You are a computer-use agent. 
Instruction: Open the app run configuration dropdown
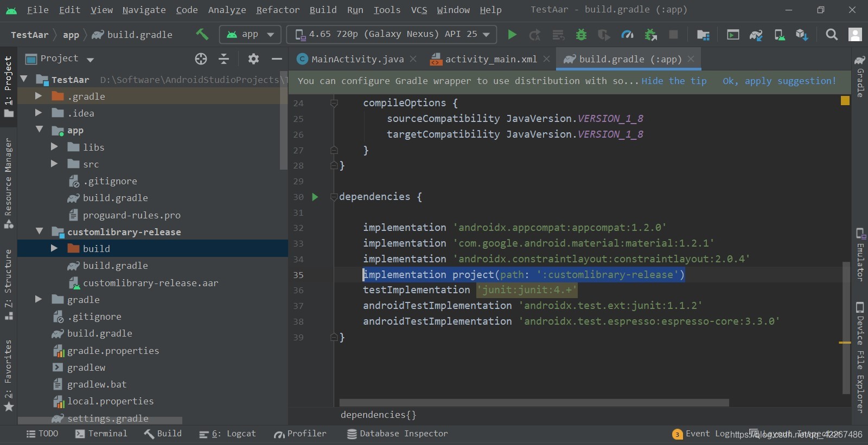click(x=250, y=34)
